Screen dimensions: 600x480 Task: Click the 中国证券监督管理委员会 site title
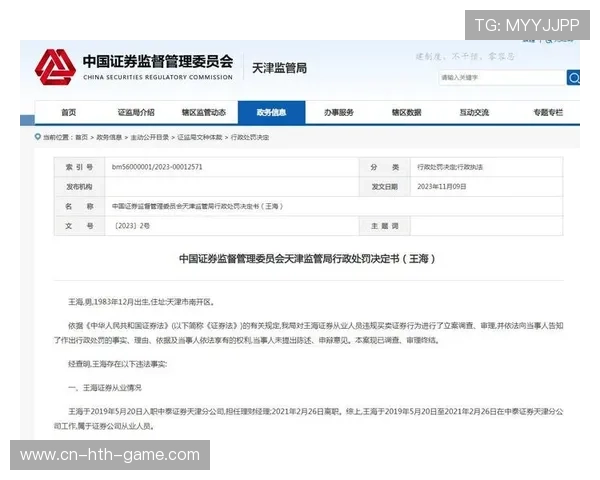pyautogui.click(x=158, y=62)
